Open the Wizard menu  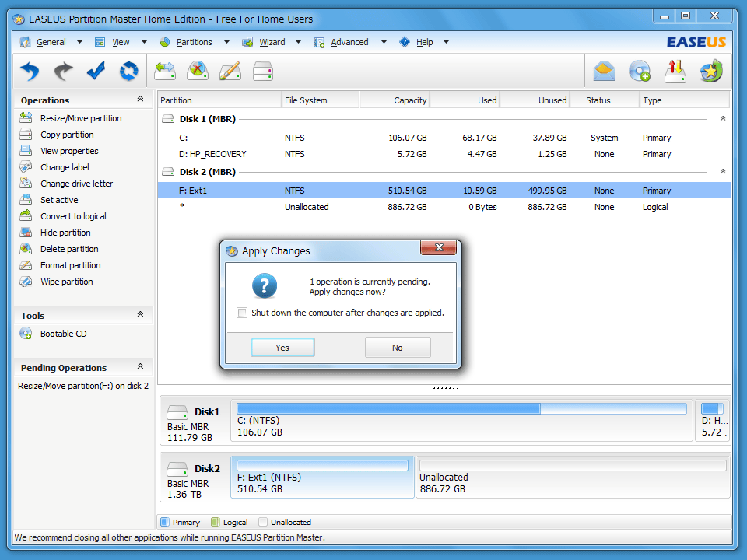(x=272, y=42)
